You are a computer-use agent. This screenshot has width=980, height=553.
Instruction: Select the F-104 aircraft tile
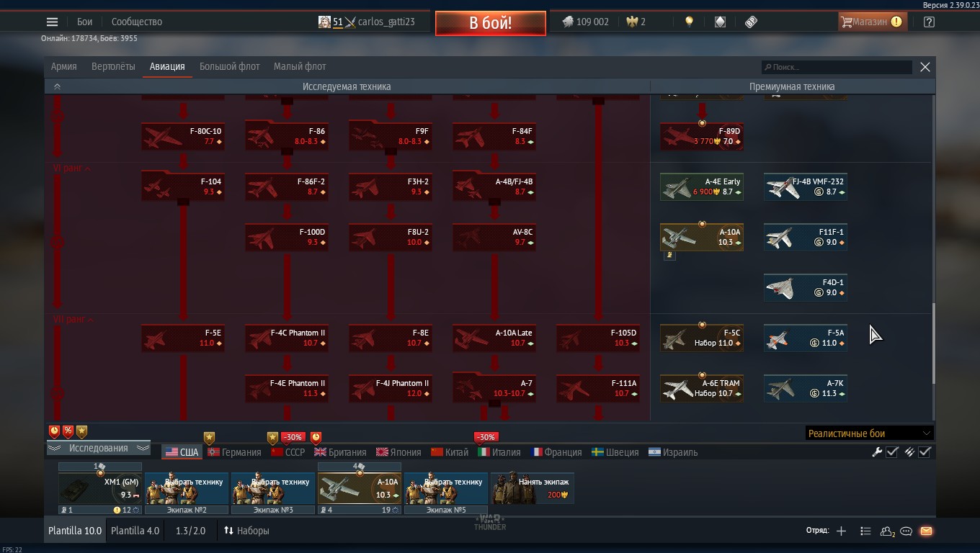pos(183,186)
